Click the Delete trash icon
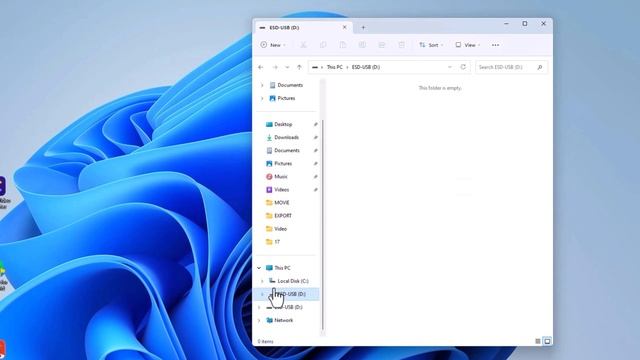Screen dimensions: 640x360 [401, 45]
